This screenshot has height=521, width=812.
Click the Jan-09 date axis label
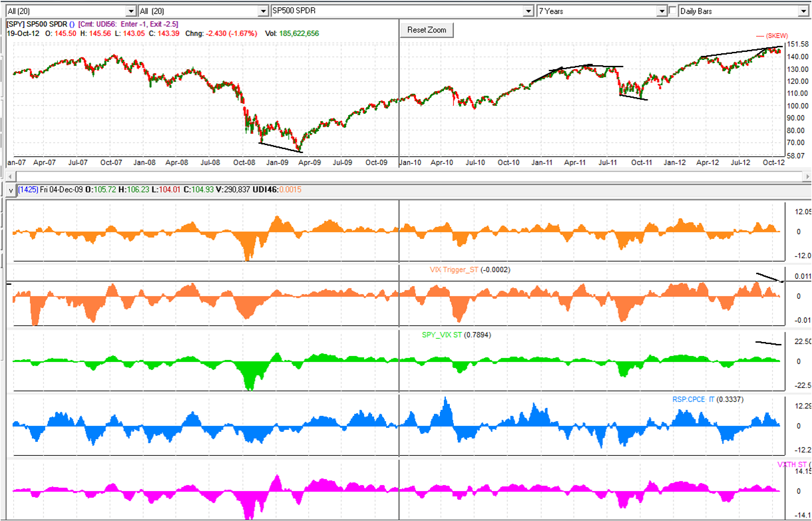click(x=277, y=162)
